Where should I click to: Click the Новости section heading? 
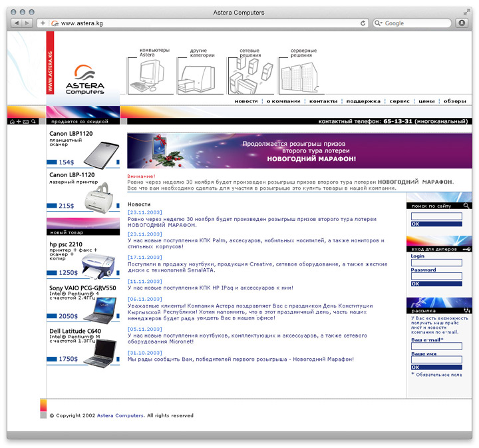point(139,204)
